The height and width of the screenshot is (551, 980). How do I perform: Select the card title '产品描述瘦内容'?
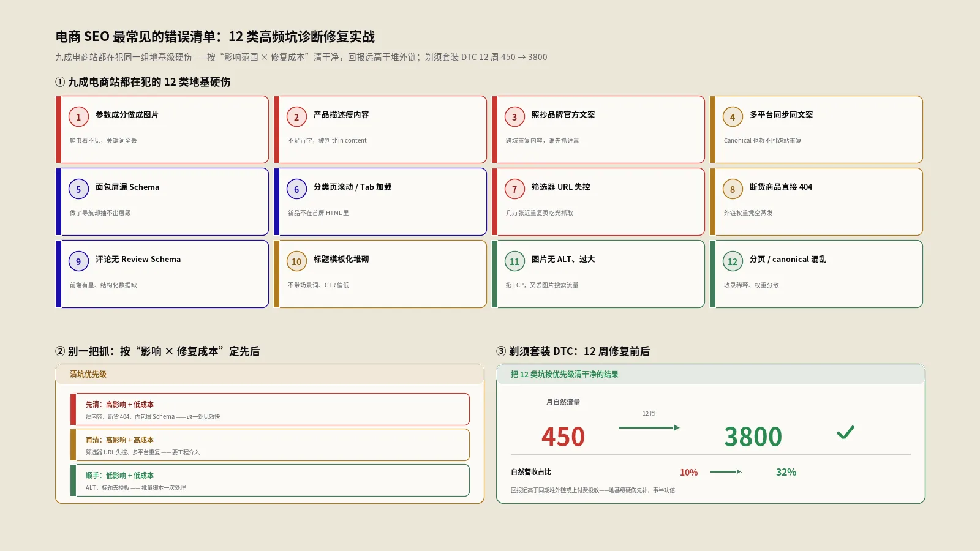(x=341, y=114)
